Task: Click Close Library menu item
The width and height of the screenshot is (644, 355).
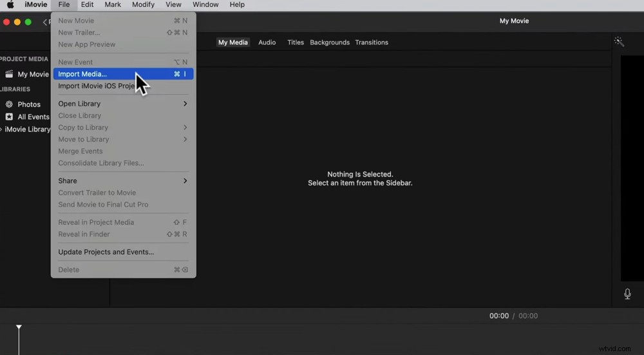Action: pyautogui.click(x=123, y=115)
